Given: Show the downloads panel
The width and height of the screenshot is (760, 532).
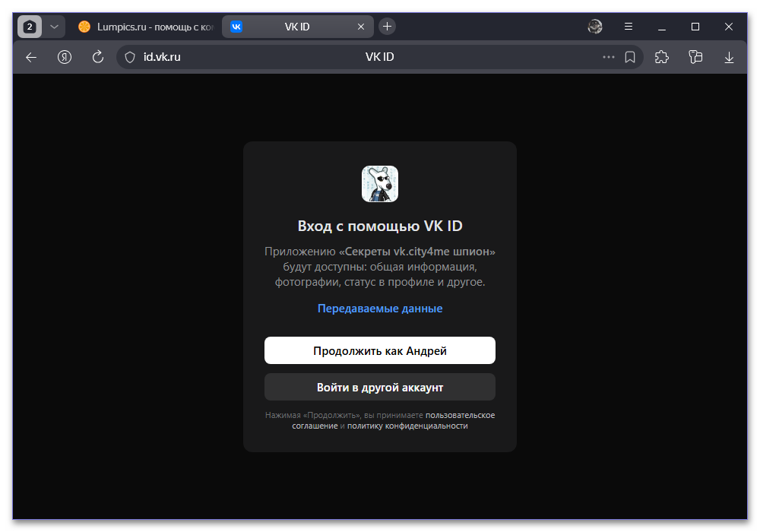Looking at the screenshot, I should click(729, 57).
